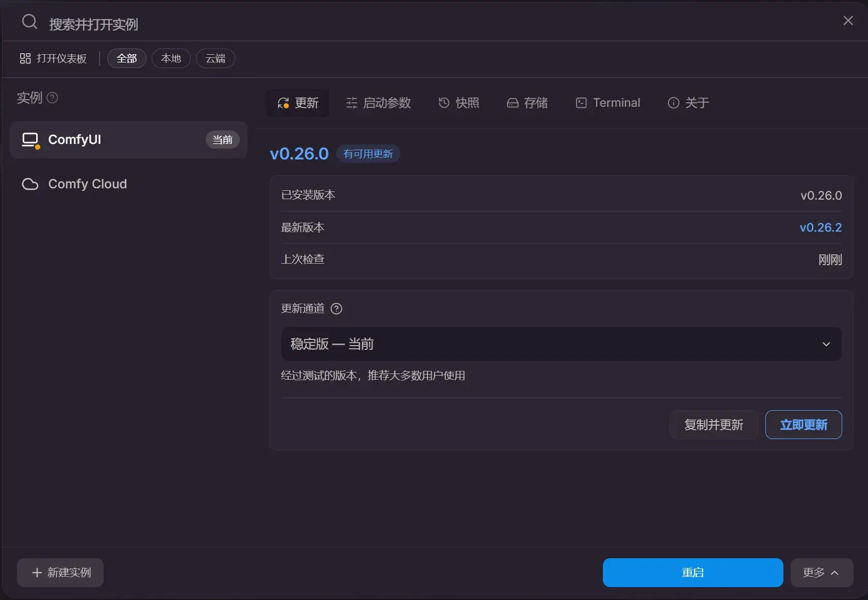868x600 pixels.
Task: Click the help icon beside 更新通道
Action: [x=336, y=309]
